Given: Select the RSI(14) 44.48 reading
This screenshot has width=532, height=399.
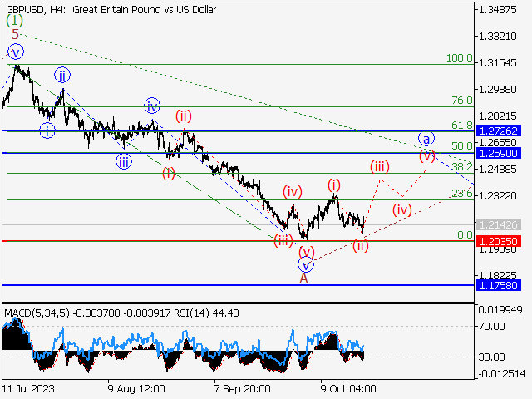Looking at the screenshot, I should tap(206, 313).
